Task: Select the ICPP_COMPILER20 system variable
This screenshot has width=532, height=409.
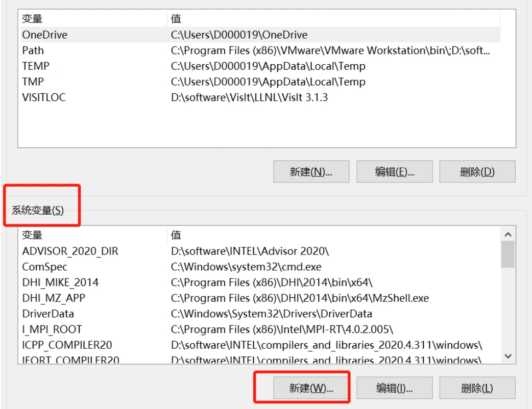Action: pyautogui.click(x=260, y=345)
